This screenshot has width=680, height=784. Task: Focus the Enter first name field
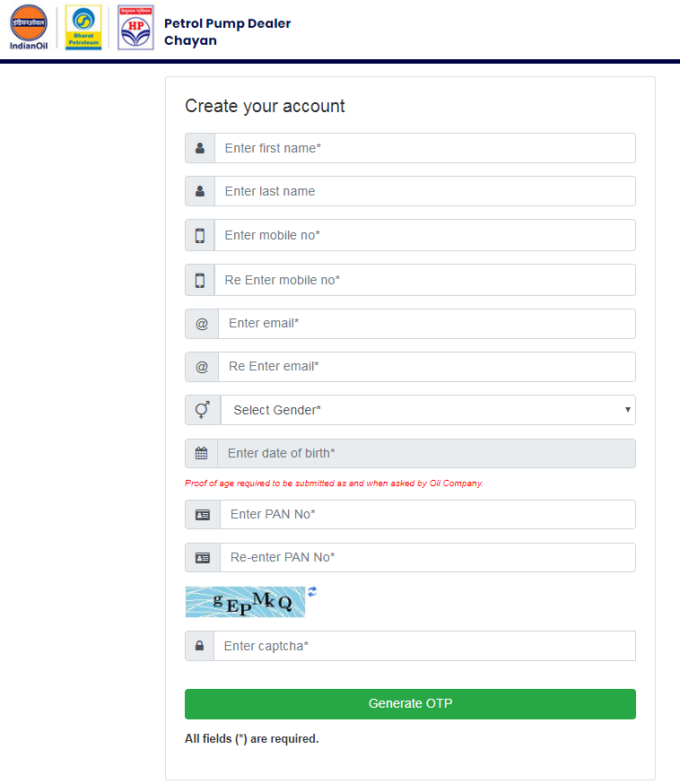coord(424,148)
